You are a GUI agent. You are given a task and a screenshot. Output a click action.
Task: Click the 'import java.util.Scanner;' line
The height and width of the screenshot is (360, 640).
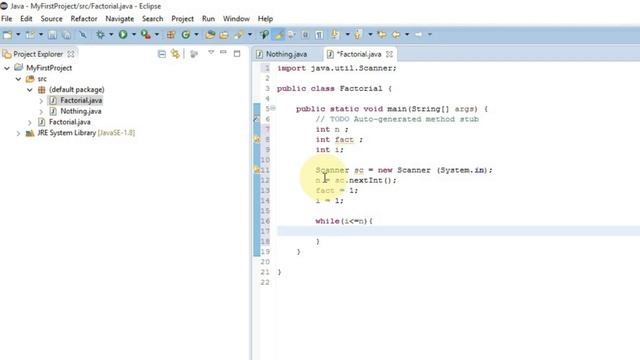(x=336, y=68)
